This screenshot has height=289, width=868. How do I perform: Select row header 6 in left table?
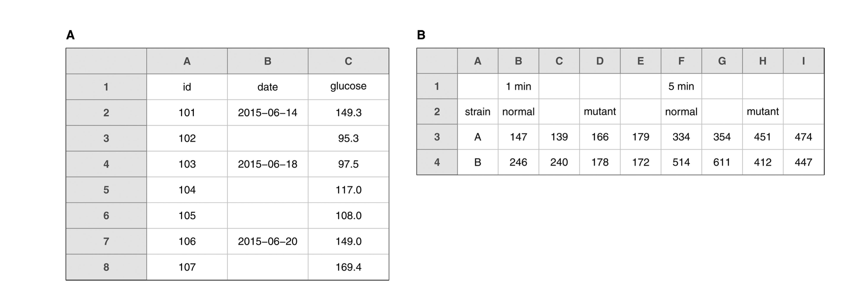pos(106,216)
